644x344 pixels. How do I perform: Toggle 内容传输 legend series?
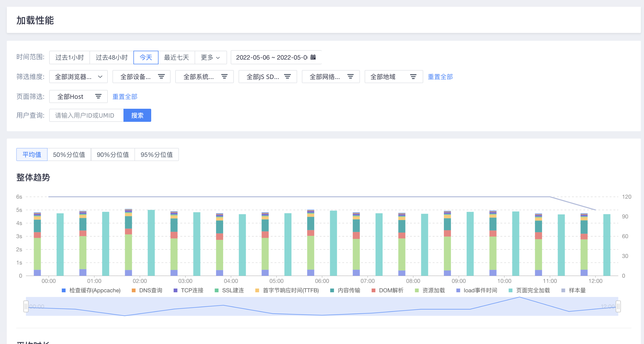point(345,290)
